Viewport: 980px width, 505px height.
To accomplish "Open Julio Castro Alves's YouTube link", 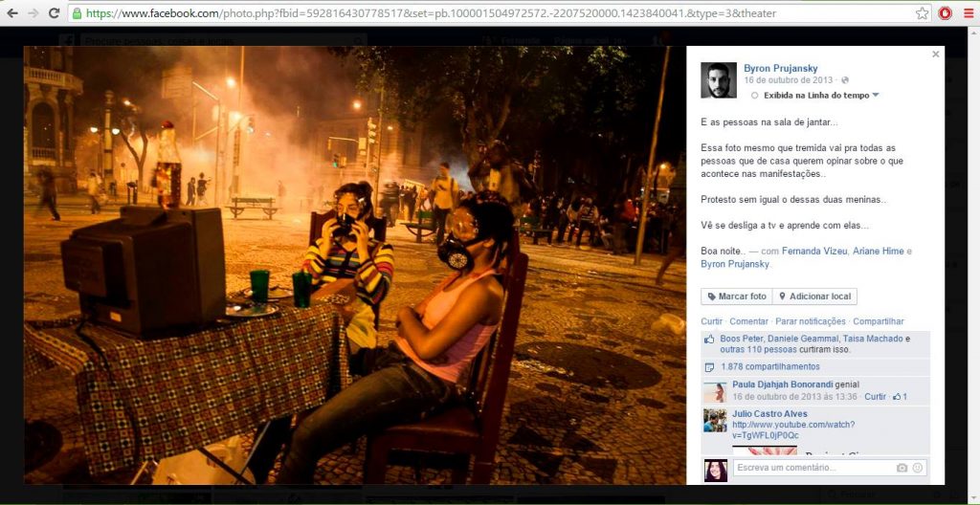I will tap(793, 430).
